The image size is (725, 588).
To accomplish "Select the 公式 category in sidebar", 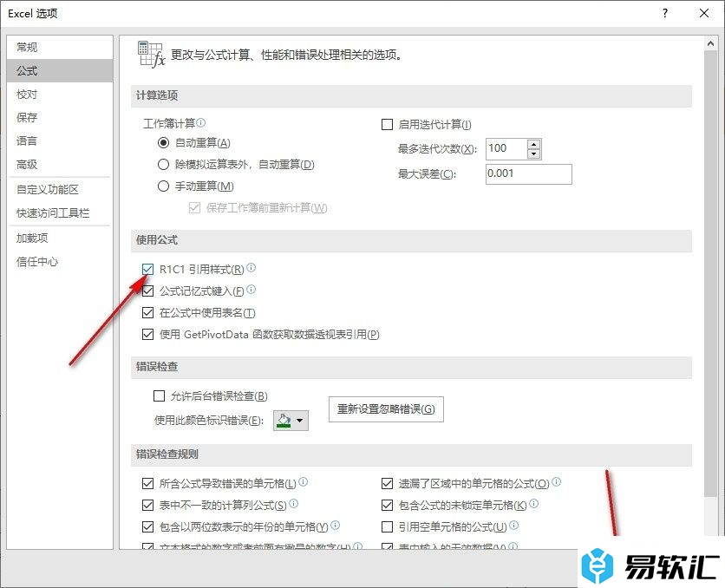I will (x=60, y=71).
